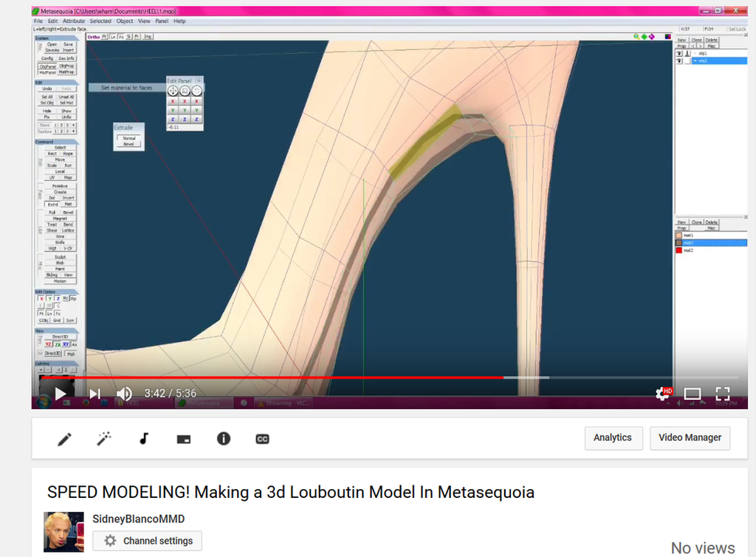This screenshot has width=756, height=557.
Task: Toggle the Sym edit option
Action: pyautogui.click(x=70, y=321)
